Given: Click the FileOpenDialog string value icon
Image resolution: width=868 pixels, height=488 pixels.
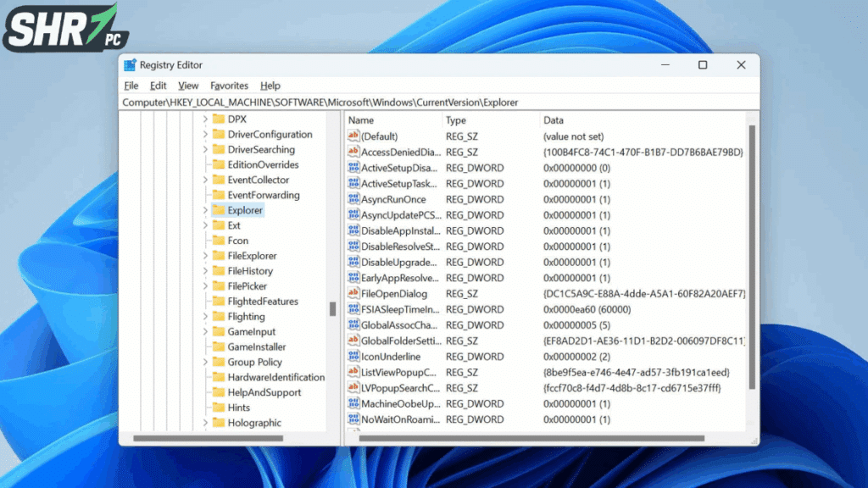Looking at the screenshot, I should click(353, 293).
